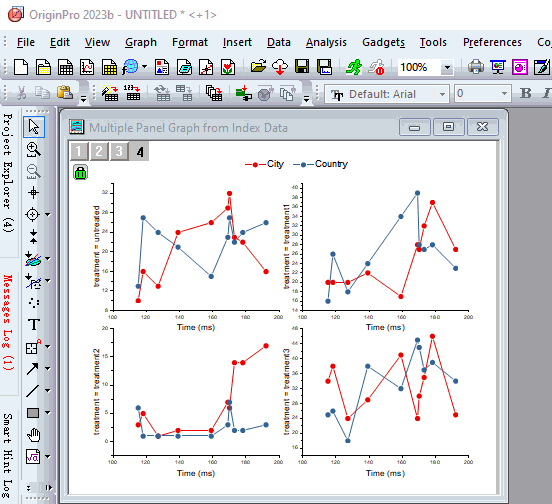This screenshot has width=552, height=504.
Task: Open the Preferences menu
Action: 492,42
